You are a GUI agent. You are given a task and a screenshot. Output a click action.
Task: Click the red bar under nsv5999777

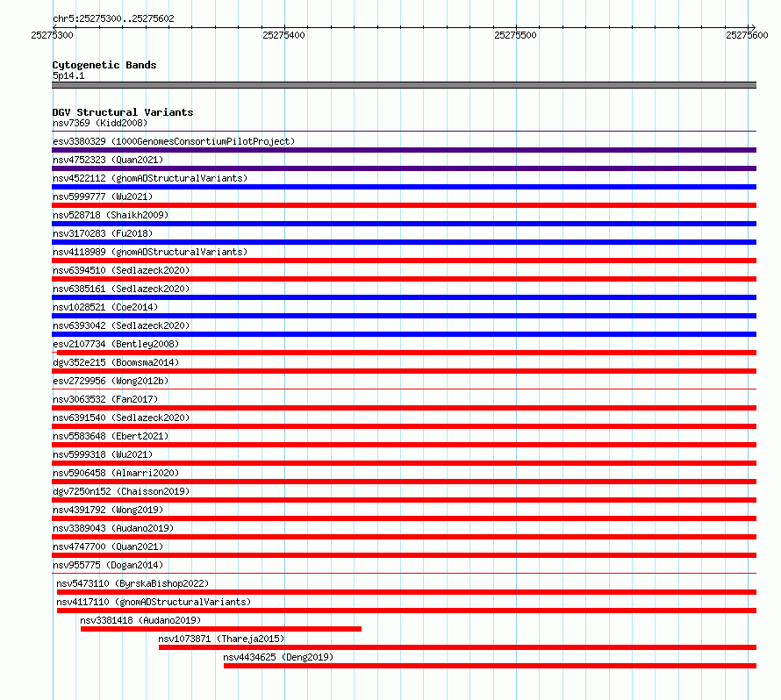[x=404, y=205]
